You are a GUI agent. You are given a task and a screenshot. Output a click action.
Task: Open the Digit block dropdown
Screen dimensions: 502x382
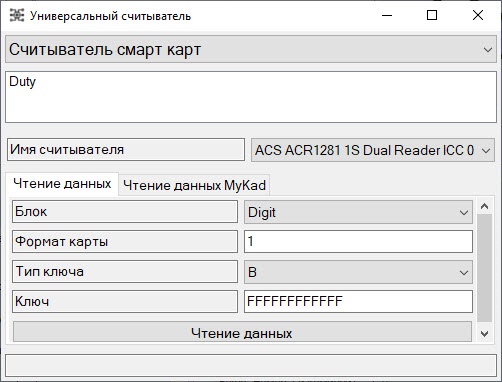358,212
